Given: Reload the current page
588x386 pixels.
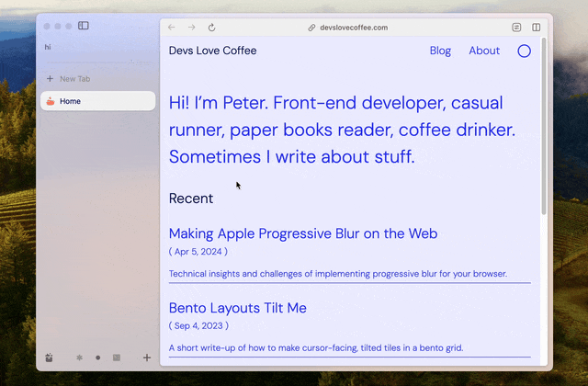Looking at the screenshot, I should pyautogui.click(x=211, y=28).
